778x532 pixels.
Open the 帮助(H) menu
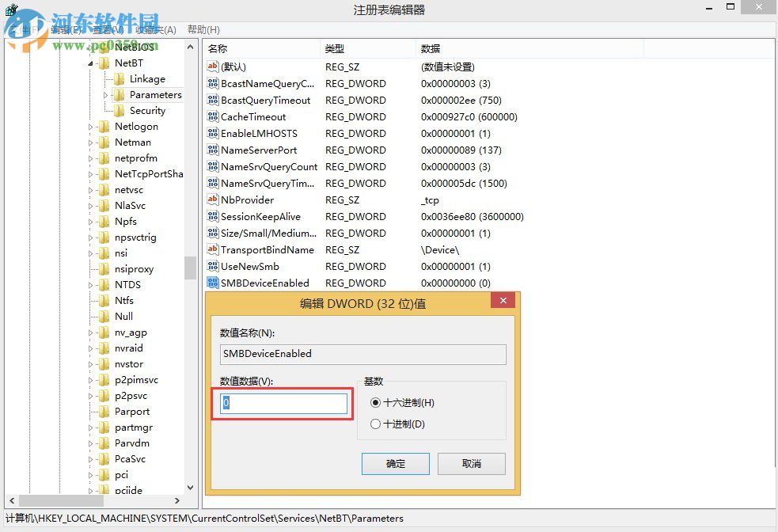click(x=203, y=29)
